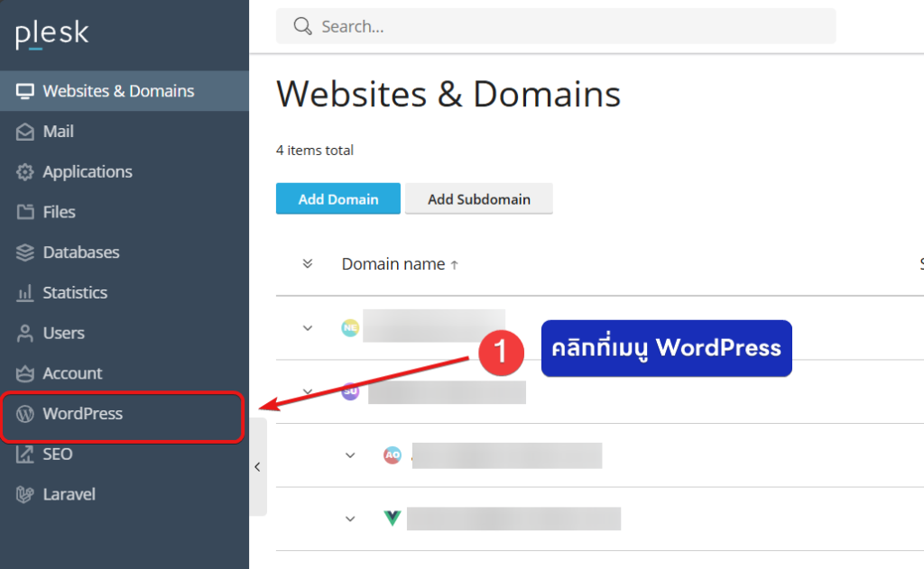This screenshot has height=569, width=924.
Task: Expand the domain row with AO avatar
Action: tap(351, 455)
